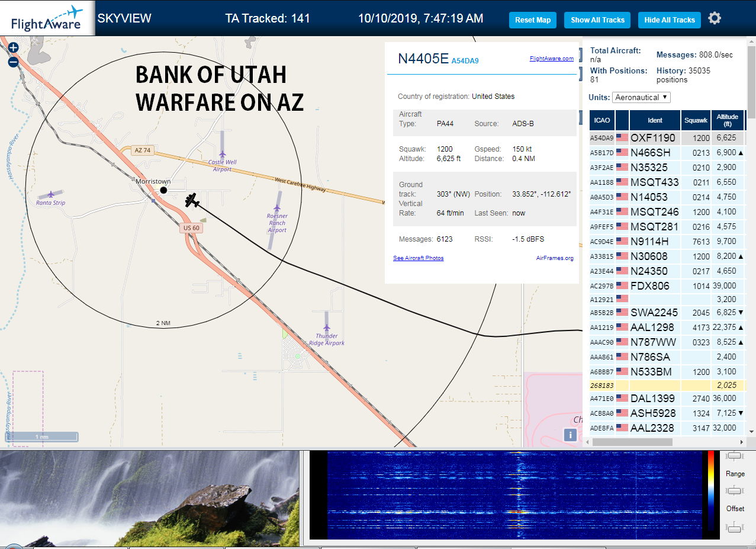
Task: Select the Castle Well Airport marker
Action: click(x=222, y=154)
